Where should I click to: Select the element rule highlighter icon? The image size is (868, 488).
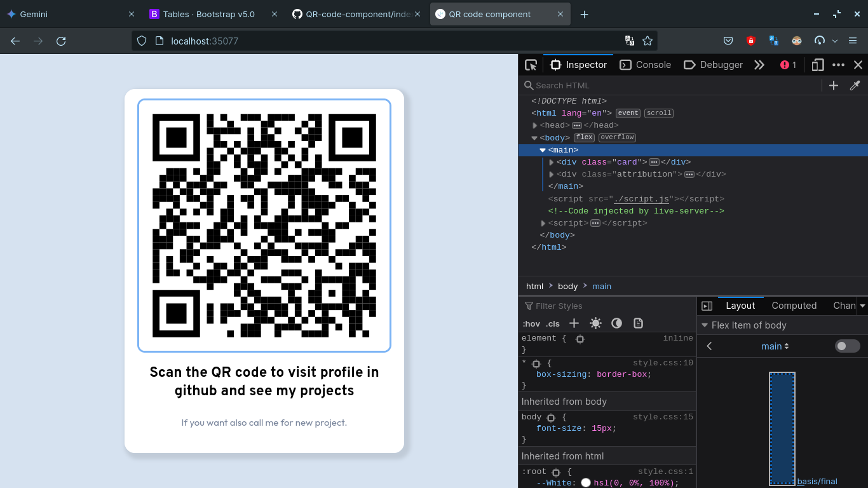(580, 339)
